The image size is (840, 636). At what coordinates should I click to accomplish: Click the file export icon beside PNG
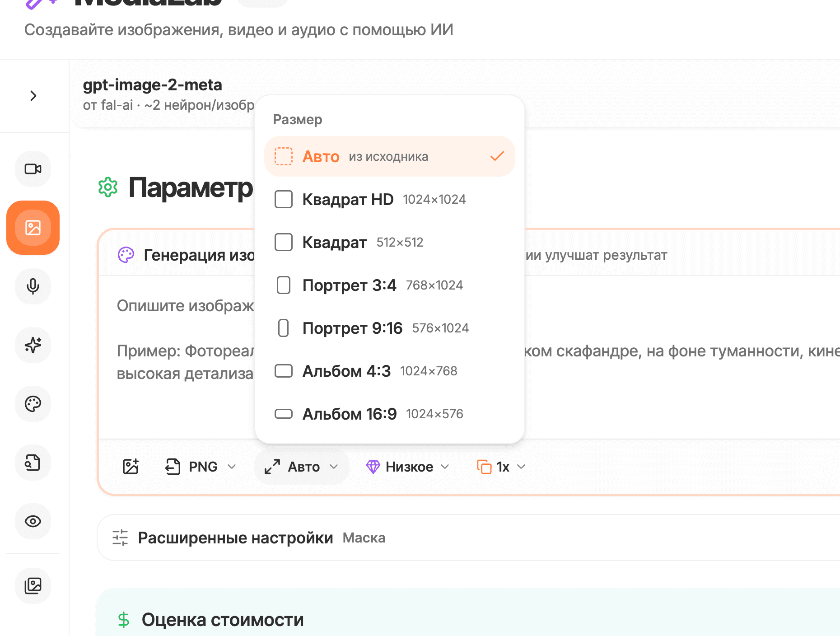(173, 467)
